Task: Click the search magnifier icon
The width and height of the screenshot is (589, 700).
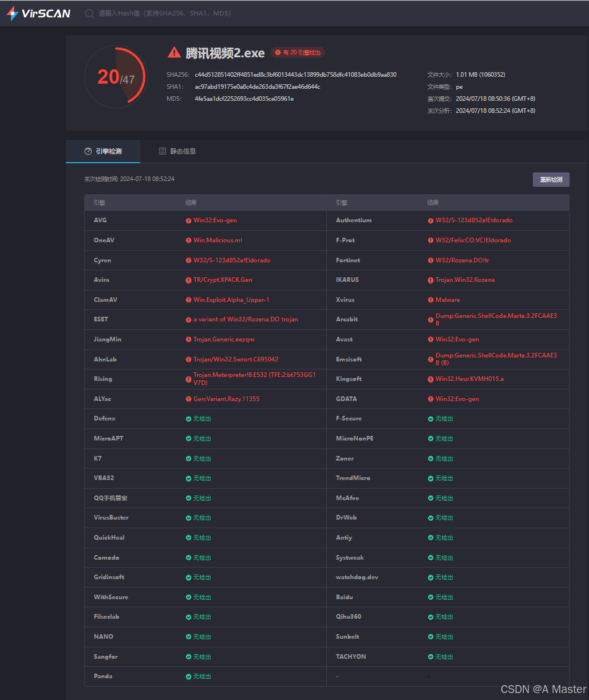Action: tap(89, 13)
